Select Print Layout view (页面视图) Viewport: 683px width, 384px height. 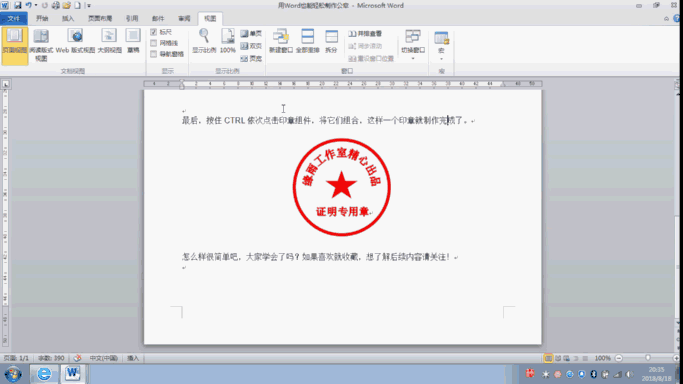14,46
